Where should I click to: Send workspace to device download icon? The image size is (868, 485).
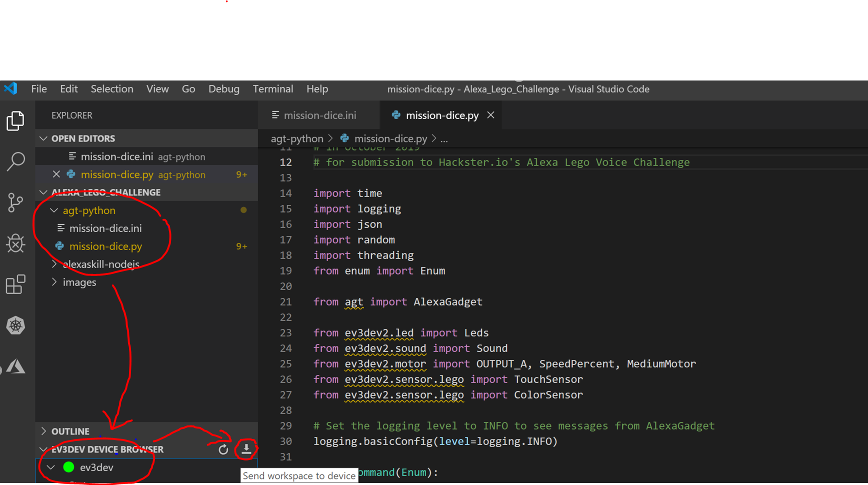coord(246,449)
